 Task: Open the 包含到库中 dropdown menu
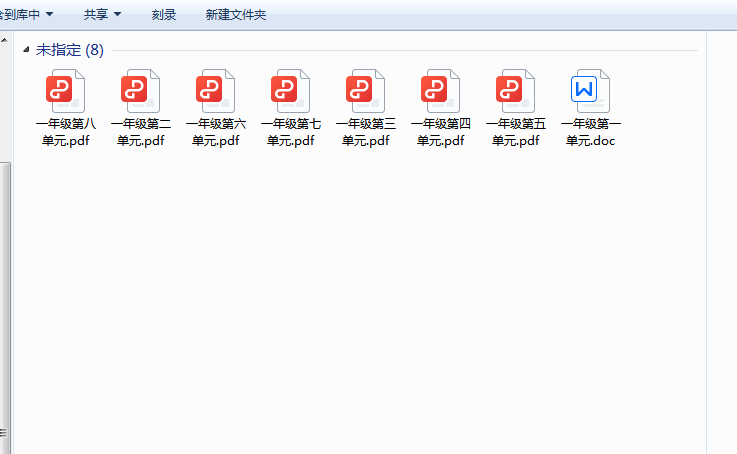click(26, 15)
